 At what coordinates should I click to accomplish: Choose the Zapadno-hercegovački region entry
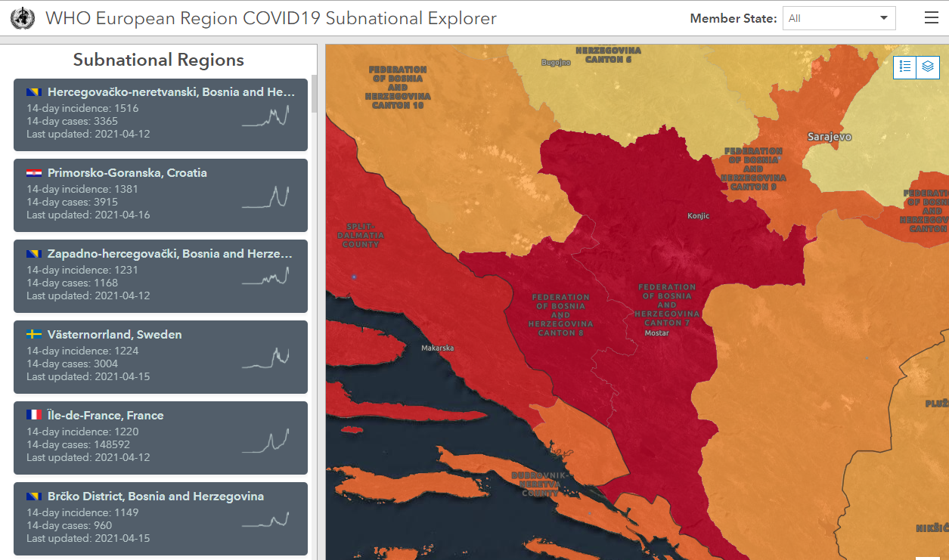coord(160,276)
